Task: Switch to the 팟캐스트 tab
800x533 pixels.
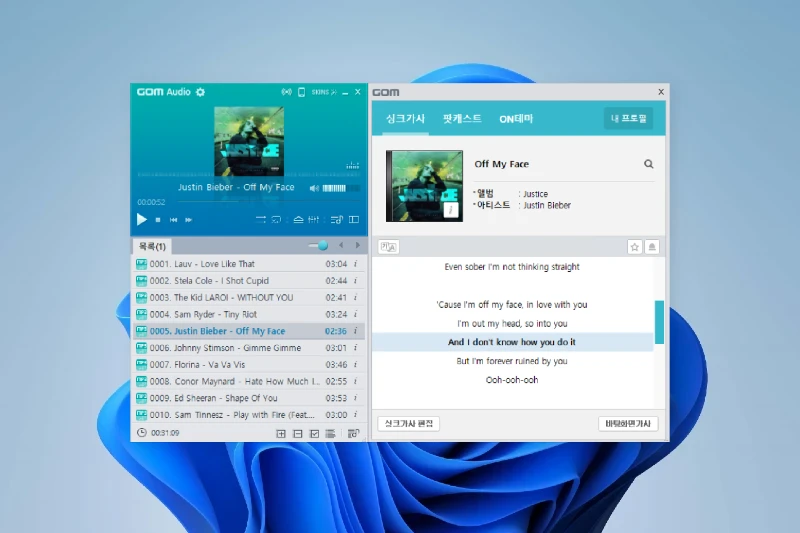Action: (462, 119)
